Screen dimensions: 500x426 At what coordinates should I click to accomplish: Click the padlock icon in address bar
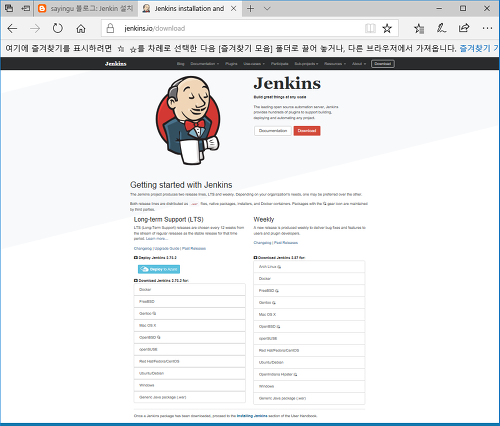[110, 28]
